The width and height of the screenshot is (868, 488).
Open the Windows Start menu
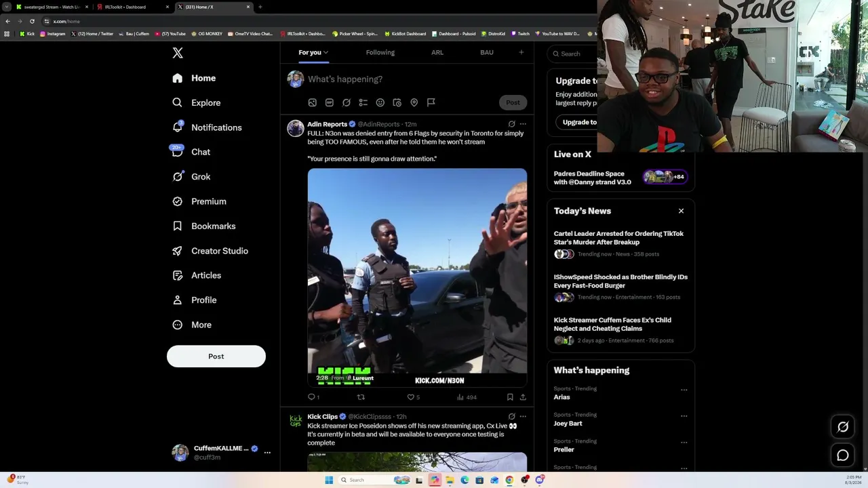click(x=329, y=480)
